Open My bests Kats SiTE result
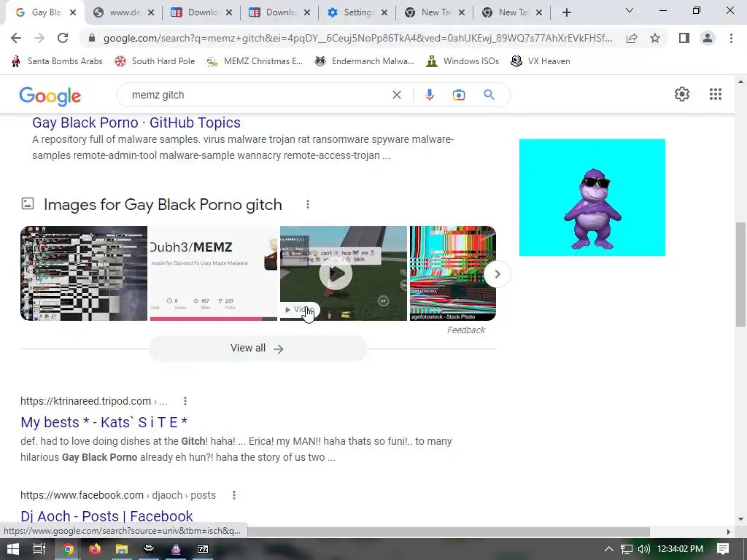 point(104,422)
